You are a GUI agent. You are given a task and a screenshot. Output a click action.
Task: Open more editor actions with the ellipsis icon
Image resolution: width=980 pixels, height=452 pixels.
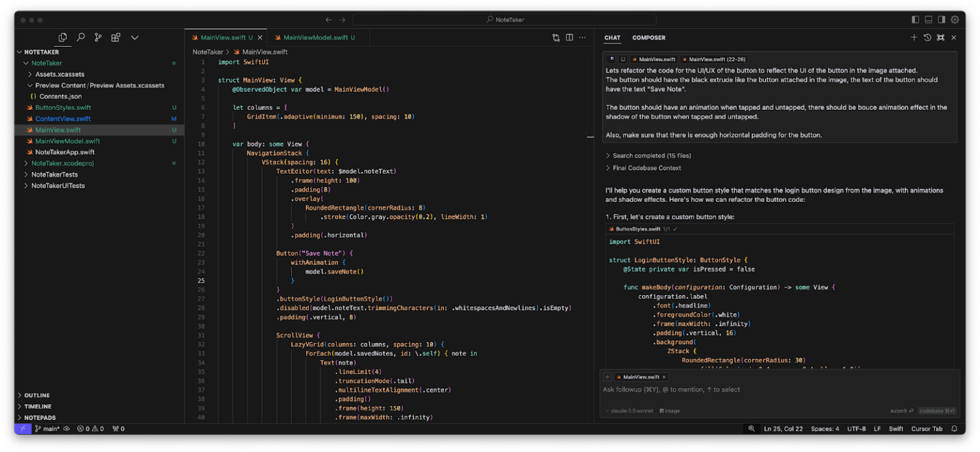point(583,37)
